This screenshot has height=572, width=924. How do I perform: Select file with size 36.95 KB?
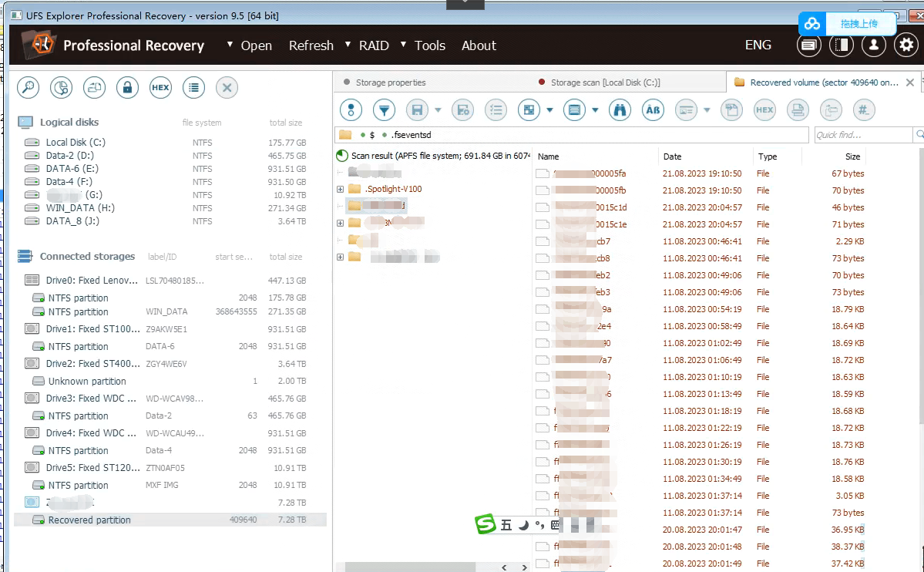[x=701, y=530]
